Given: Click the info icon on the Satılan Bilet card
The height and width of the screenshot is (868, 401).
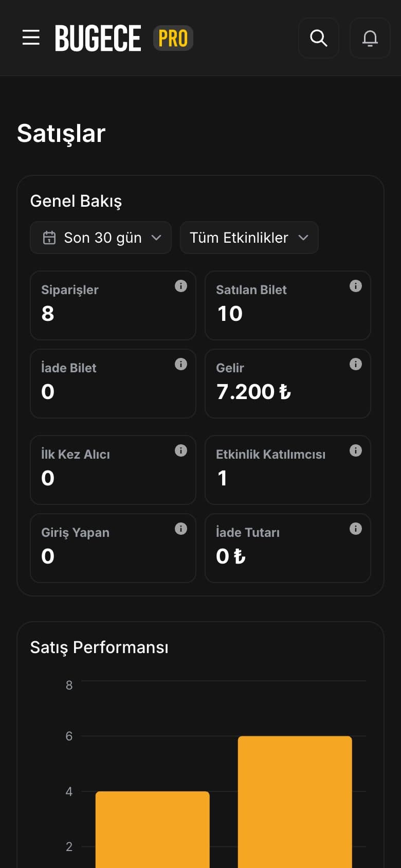Looking at the screenshot, I should pos(356,286).
